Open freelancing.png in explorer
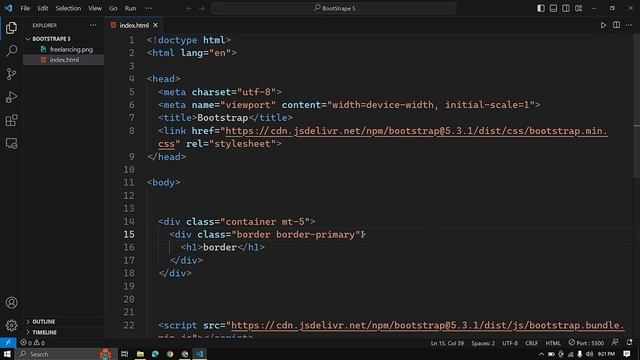This screenshot has width=640, height=360. (71, 49)
